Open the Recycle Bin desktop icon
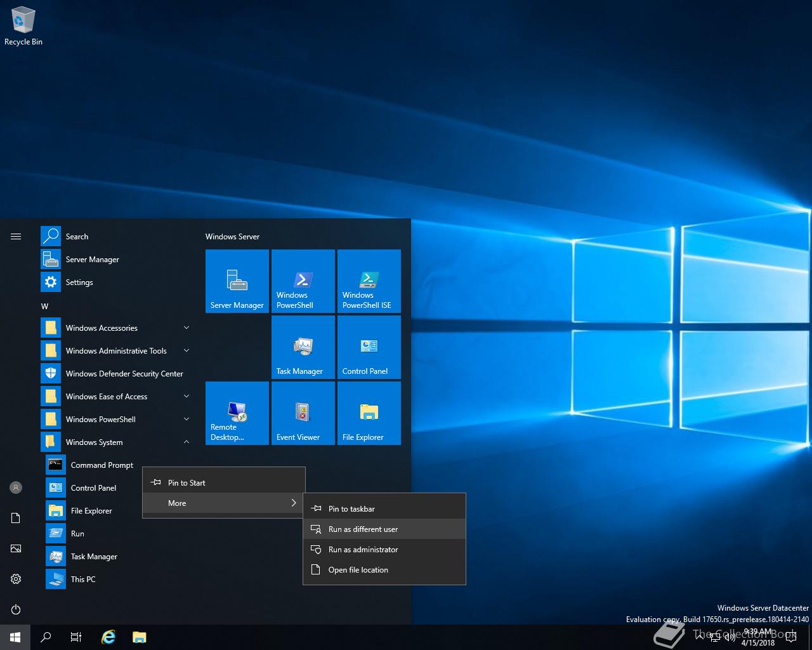Image resolution: width=812 pixels, height=650 pixels. pos(23,27)
